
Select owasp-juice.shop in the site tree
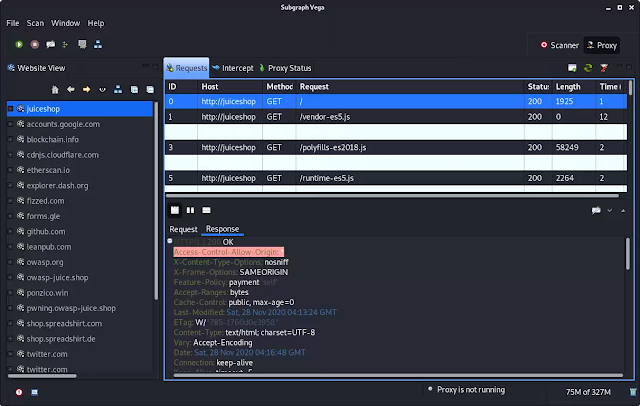tap(57, 277)
